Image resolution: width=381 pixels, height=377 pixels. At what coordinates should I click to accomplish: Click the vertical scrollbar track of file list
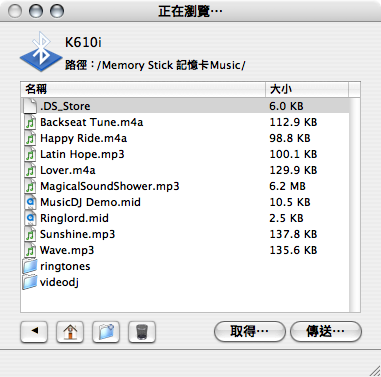click(355, 205)
